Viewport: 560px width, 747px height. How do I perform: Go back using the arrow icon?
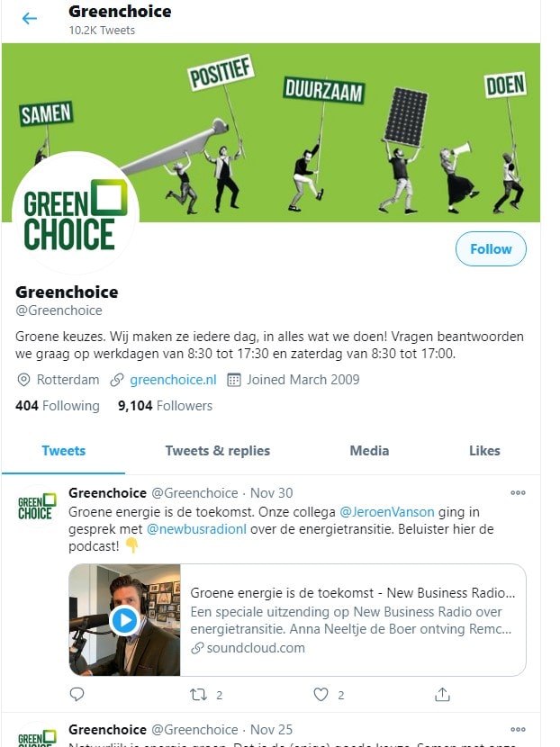point(30,19)
